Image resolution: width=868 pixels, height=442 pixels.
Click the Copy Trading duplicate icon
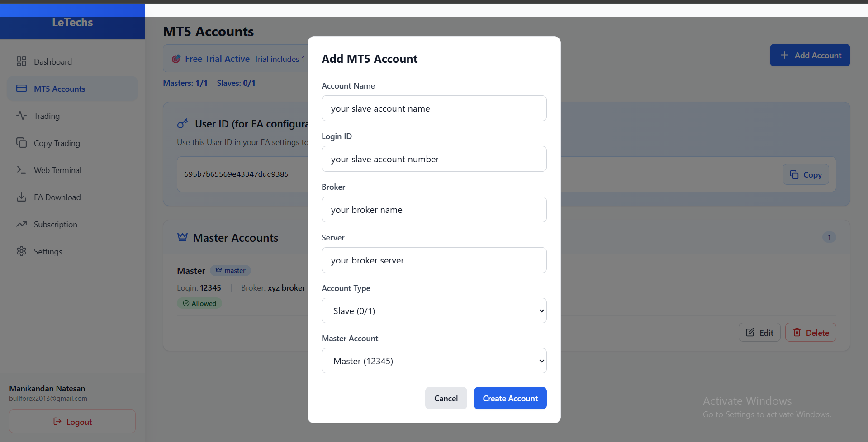pyautogui.click(x=21, y=143)
